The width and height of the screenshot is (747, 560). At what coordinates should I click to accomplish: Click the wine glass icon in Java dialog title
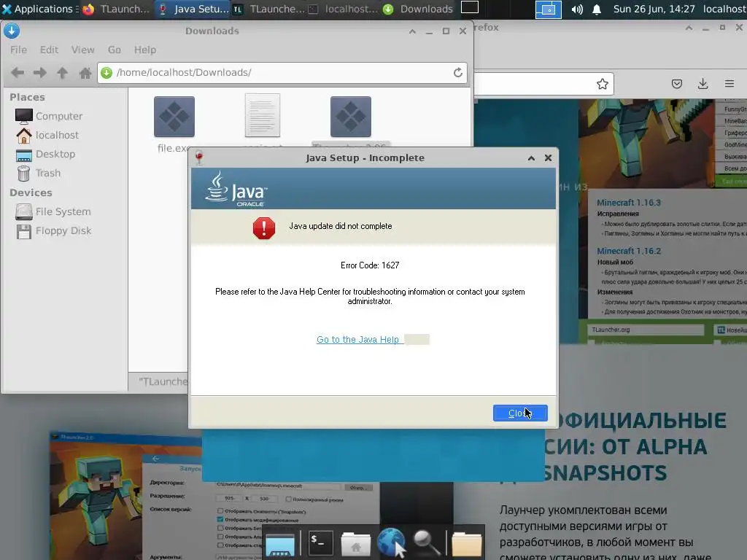[x=199, y=157]
